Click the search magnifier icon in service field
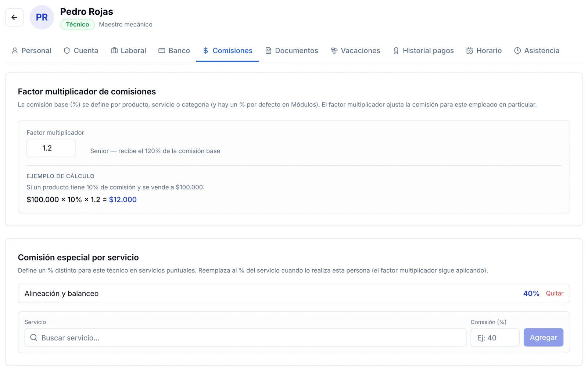The width and height of the screenshot is (588, 370). [x=33, y=337]
